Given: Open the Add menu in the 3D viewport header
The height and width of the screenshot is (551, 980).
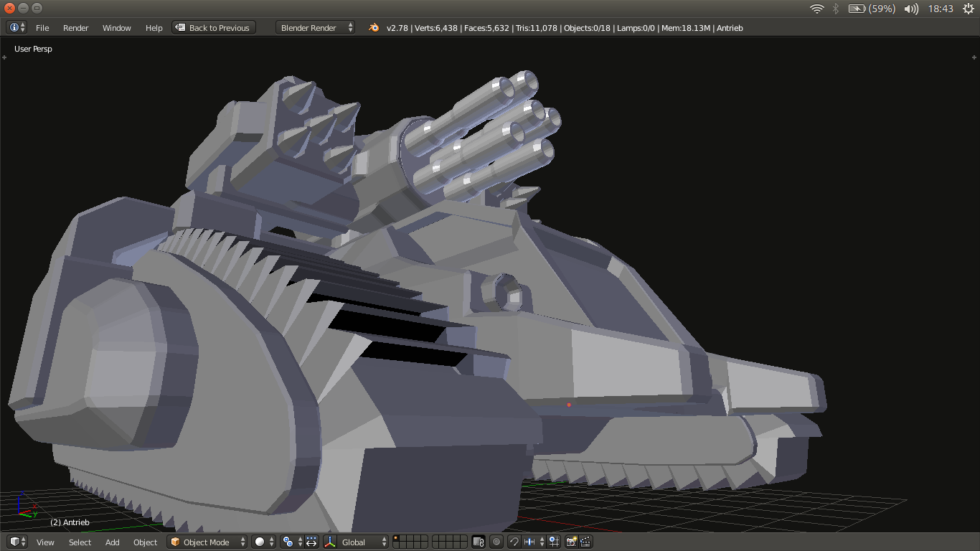Looking at the screenshot, I should coord(113,542).
